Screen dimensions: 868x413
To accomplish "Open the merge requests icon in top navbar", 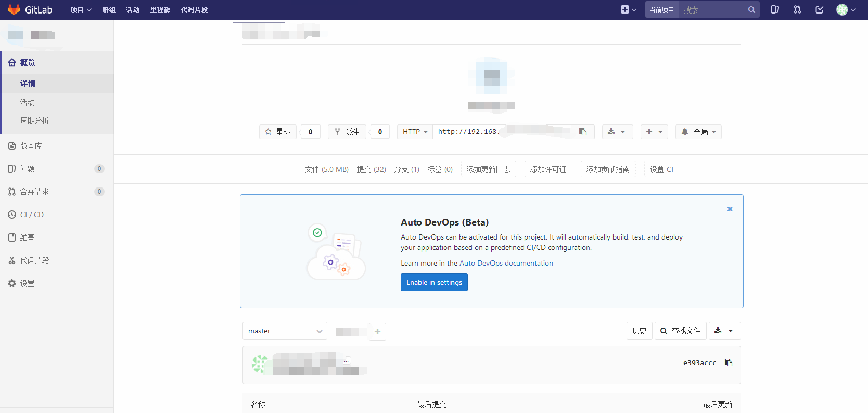I will click(797, 9).
